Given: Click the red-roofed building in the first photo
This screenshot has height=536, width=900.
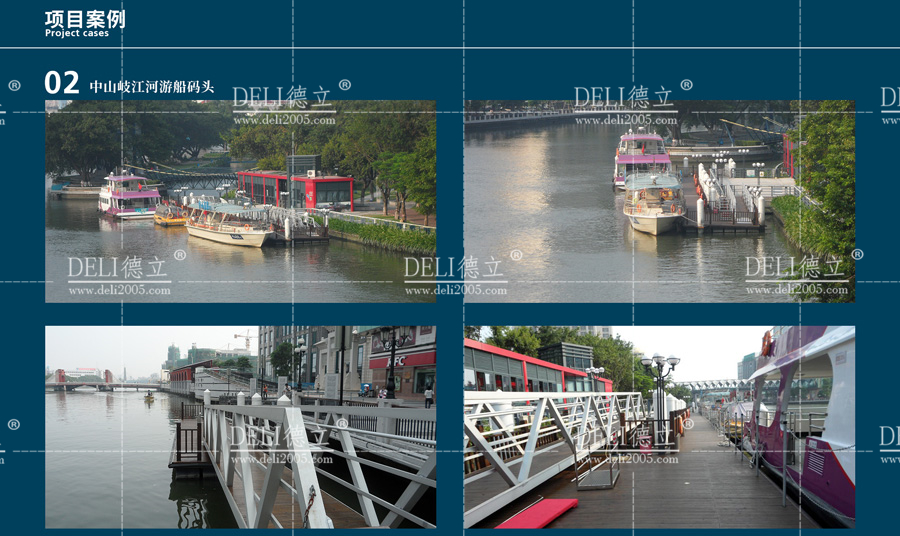Looking at the screenshot, I should click(294, 189).
